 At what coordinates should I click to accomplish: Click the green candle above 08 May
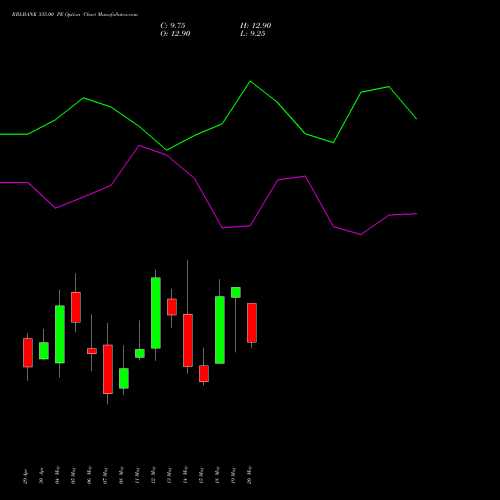tap(124, 378)
